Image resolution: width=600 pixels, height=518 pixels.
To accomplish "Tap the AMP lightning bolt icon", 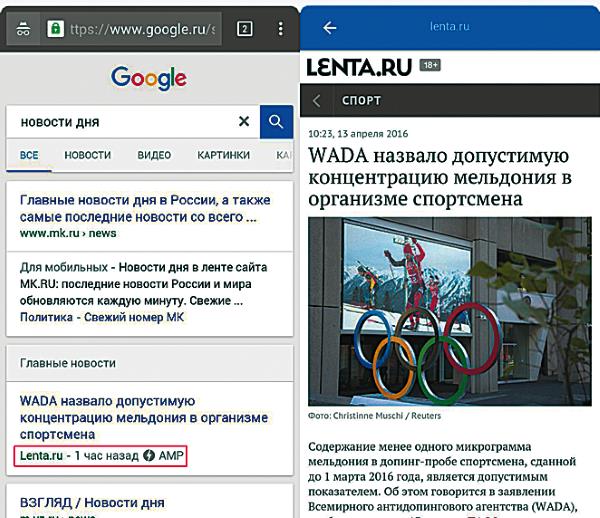I will point(149,455).
